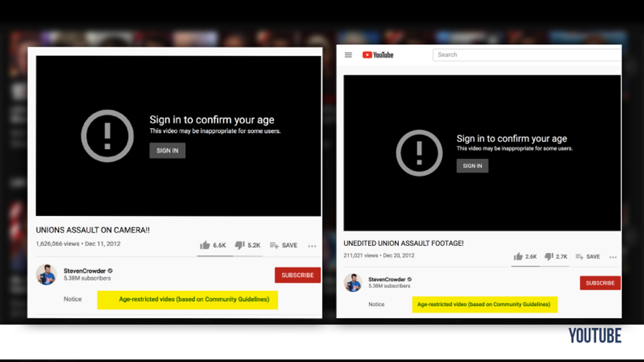
Task: Focus the YouTube Search field
Action: tap(527, 55)
